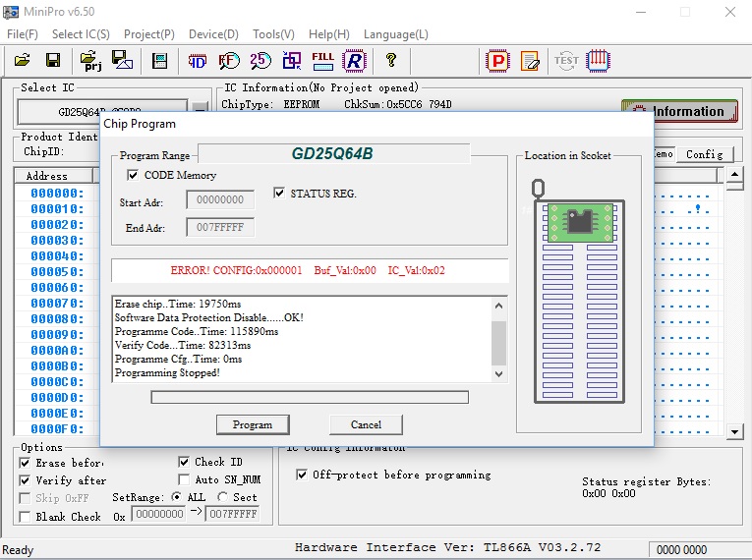Open help with the question mark icon
Viewport: 752px width, 560px height.
pyautogui.click(x=391, y=60)
